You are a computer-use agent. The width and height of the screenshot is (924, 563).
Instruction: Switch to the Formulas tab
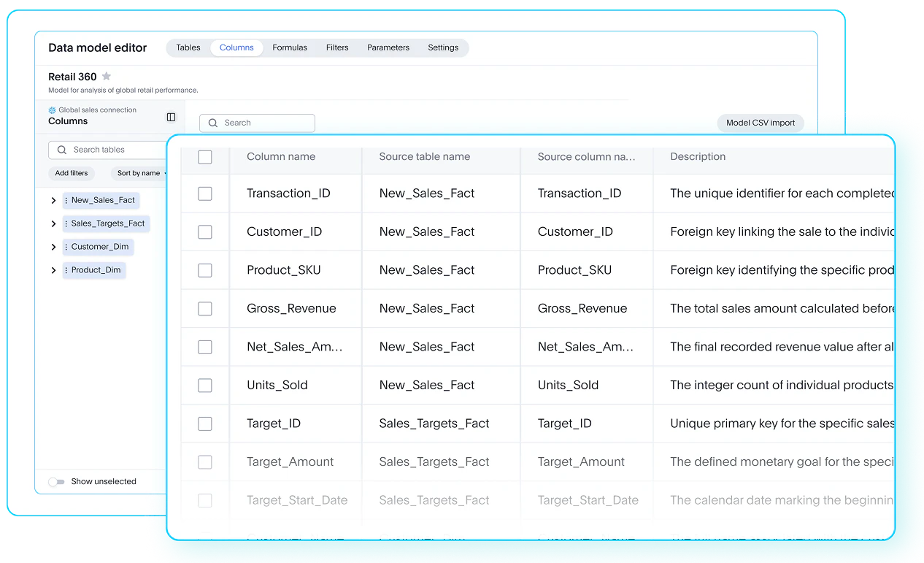coord(290,47)
